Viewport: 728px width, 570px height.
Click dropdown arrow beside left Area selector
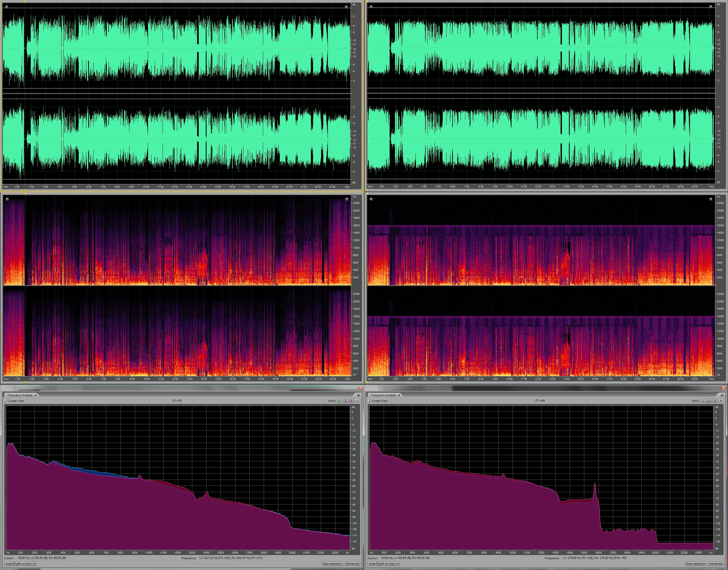pyautogui.click(x=34, y=564)
